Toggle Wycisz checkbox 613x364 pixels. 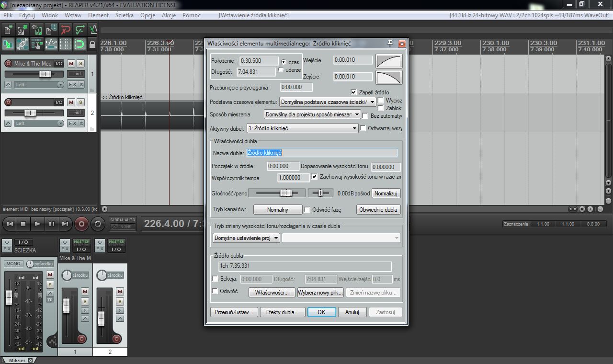(381, 101)
